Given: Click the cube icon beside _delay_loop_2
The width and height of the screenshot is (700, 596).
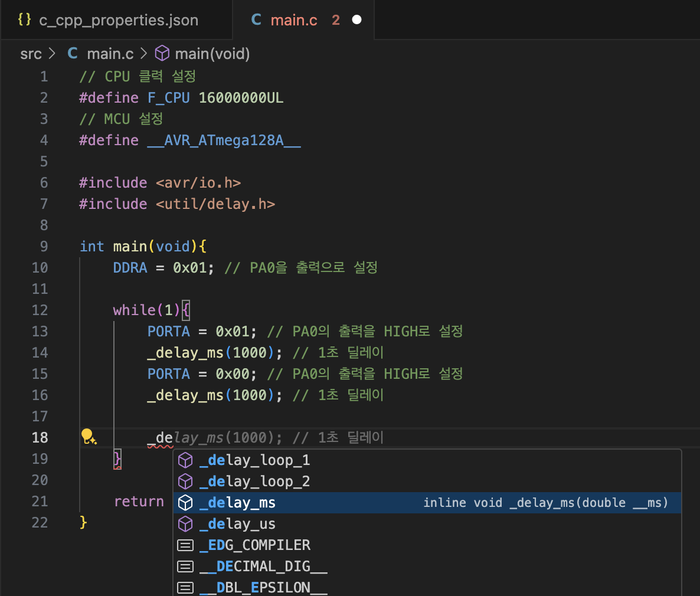Looking at the screenshot, I should [185, 482].
